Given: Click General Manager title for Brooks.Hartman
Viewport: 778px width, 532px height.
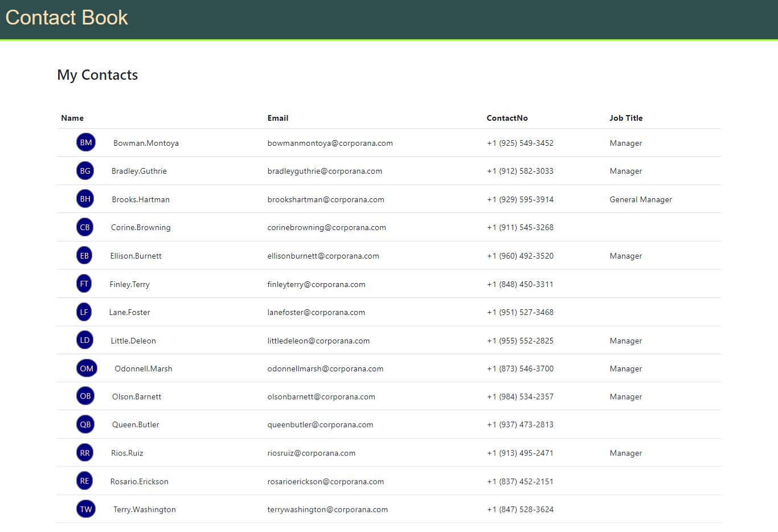Looking at the screenshot, I should tap(641, 199).
